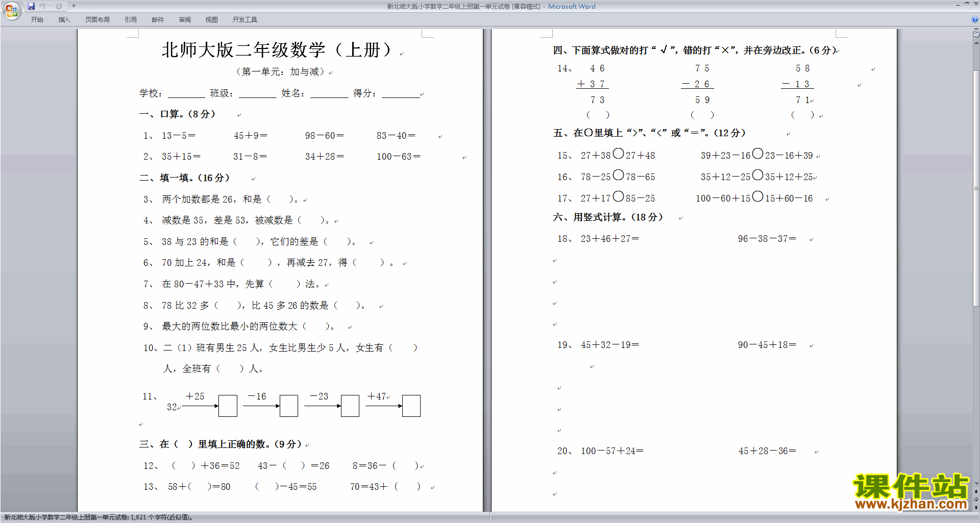Viewport: 980px width, 523px height.
Task: Open the 引用 ribbon tab
Action: tap(131, 20)
